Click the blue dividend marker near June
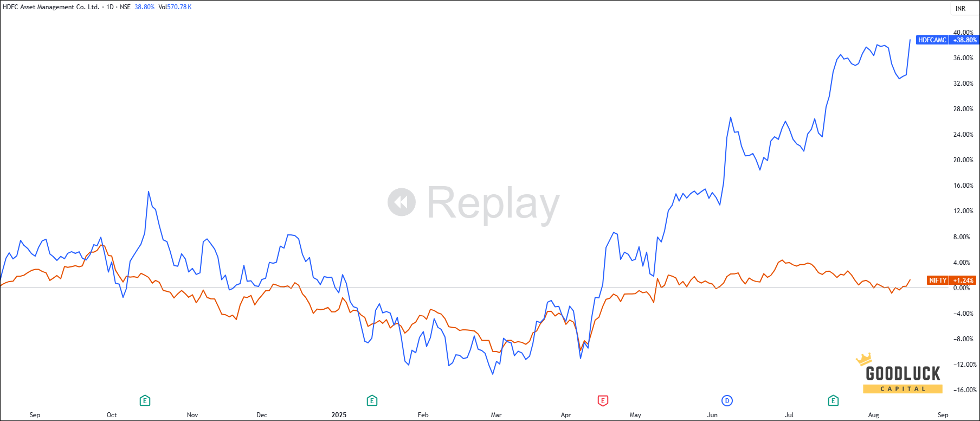 727,400
